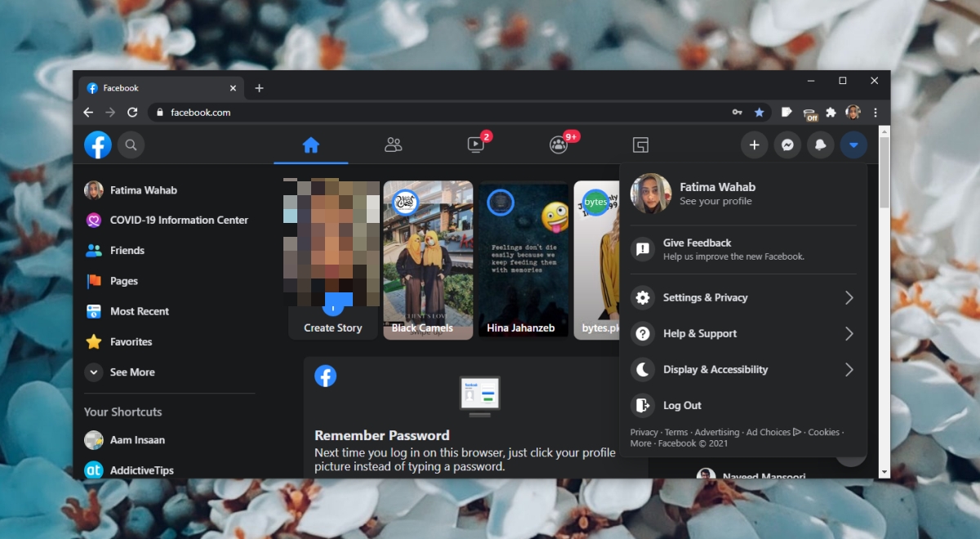Open the Watch video tab icon
Viewport: 980px width, 539px height.
tap(476, 145)
